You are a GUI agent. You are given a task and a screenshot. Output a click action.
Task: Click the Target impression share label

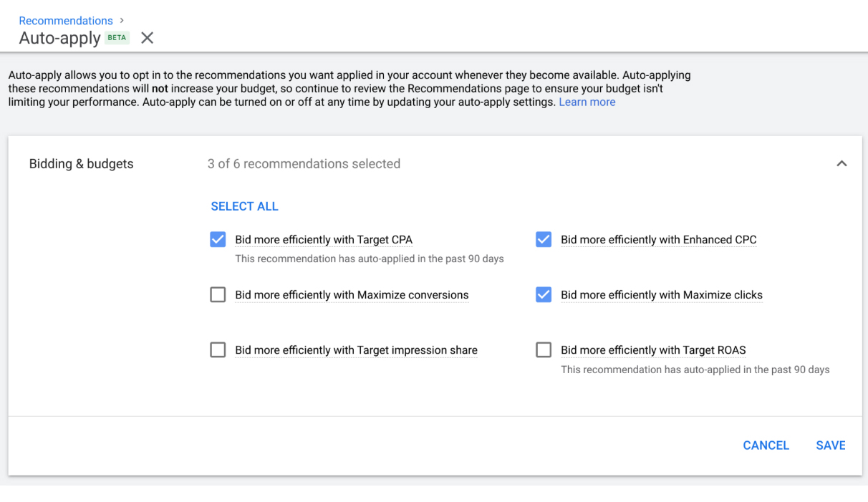point(356,350)
